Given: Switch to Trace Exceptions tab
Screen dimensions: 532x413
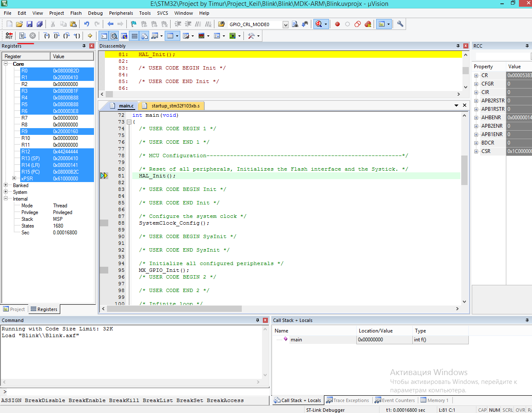Looking at the screenshot, I should (x=348, y=400).
